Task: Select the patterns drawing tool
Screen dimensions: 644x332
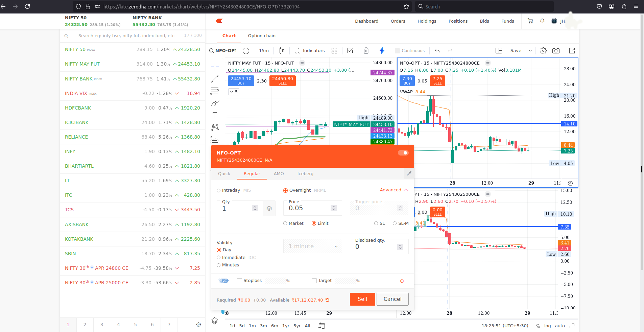Action: pos(215,127)
